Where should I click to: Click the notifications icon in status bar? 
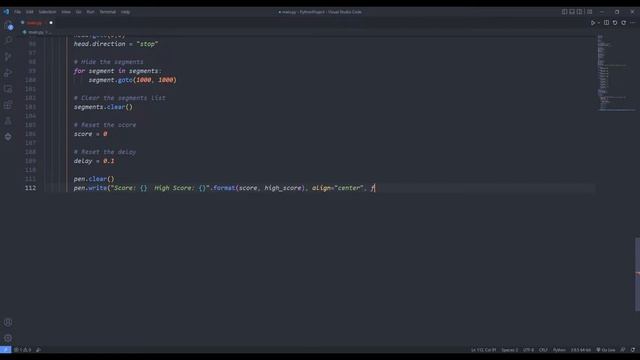pos(633,350)
